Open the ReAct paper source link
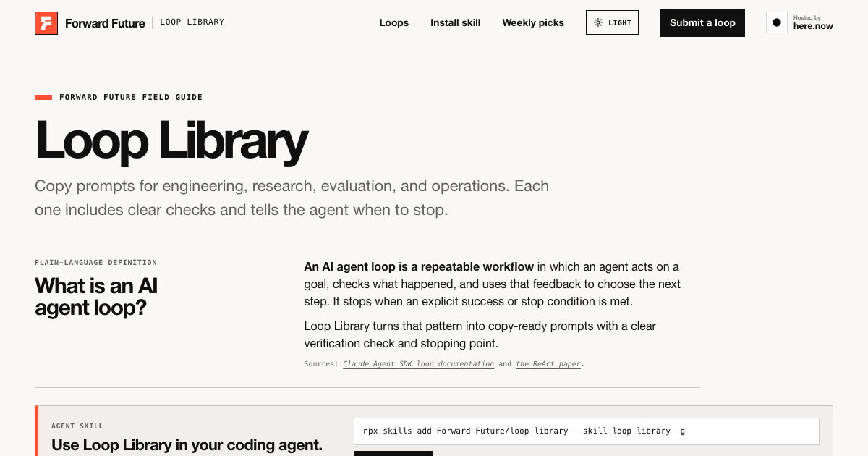The width and height of the screenshot is (868, 456). click(548, 364)
